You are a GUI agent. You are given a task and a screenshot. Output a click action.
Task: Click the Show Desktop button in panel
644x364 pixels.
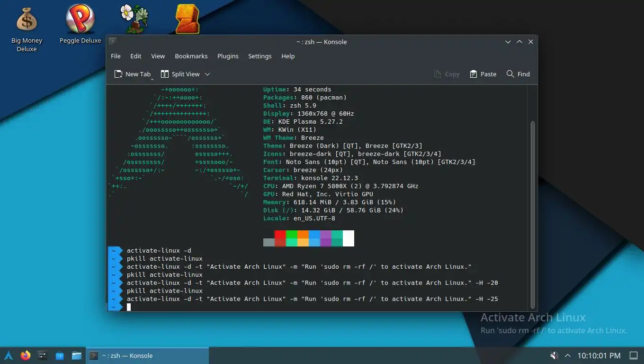click(634, 355)
